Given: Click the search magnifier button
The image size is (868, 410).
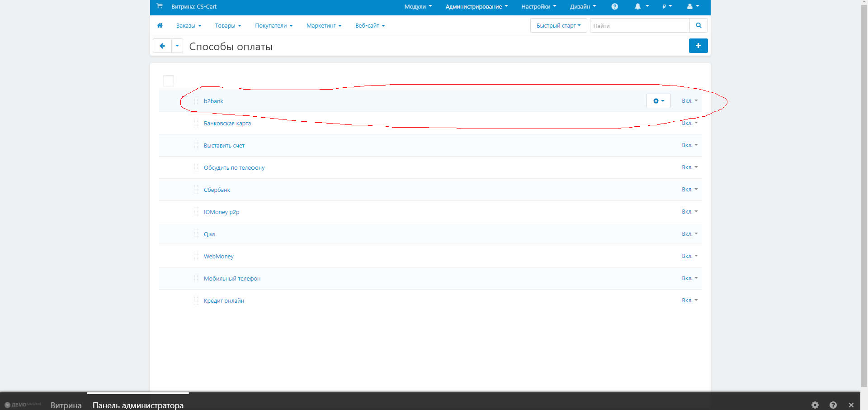Looking at the screenshot, I should (x=698, y=26).
